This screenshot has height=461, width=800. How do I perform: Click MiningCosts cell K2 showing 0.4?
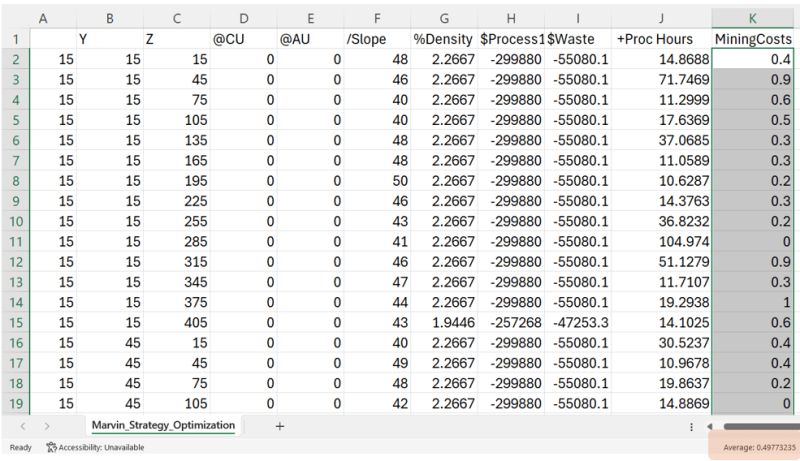[x=753, y=60]
